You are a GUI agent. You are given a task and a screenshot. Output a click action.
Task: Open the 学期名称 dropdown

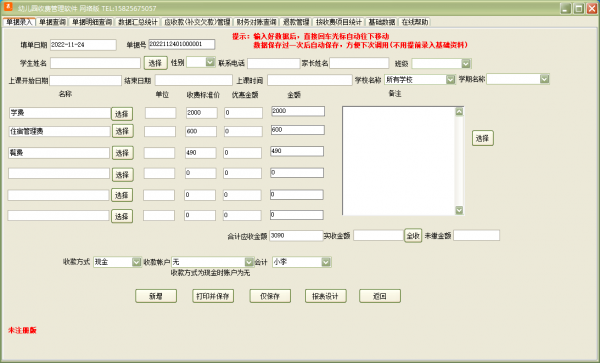(544, 79)
